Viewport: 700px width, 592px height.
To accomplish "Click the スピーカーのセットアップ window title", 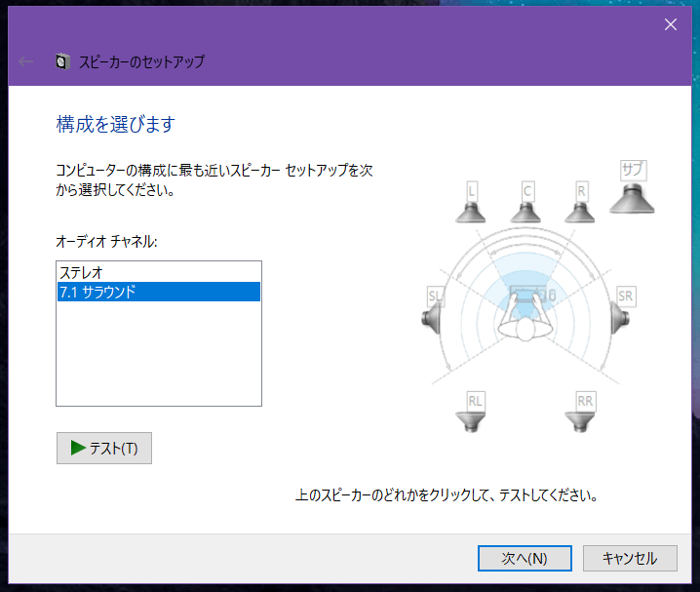I will [x=142, y=61].
